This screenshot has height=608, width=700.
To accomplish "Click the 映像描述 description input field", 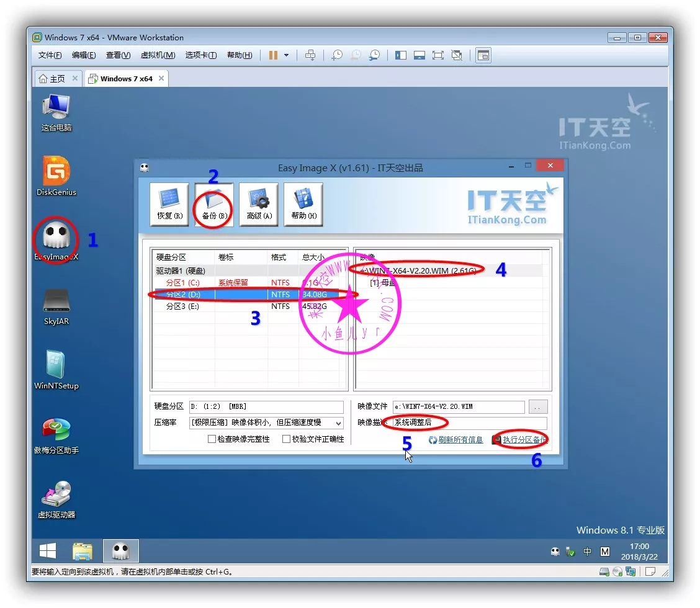I will click(470, 423).
